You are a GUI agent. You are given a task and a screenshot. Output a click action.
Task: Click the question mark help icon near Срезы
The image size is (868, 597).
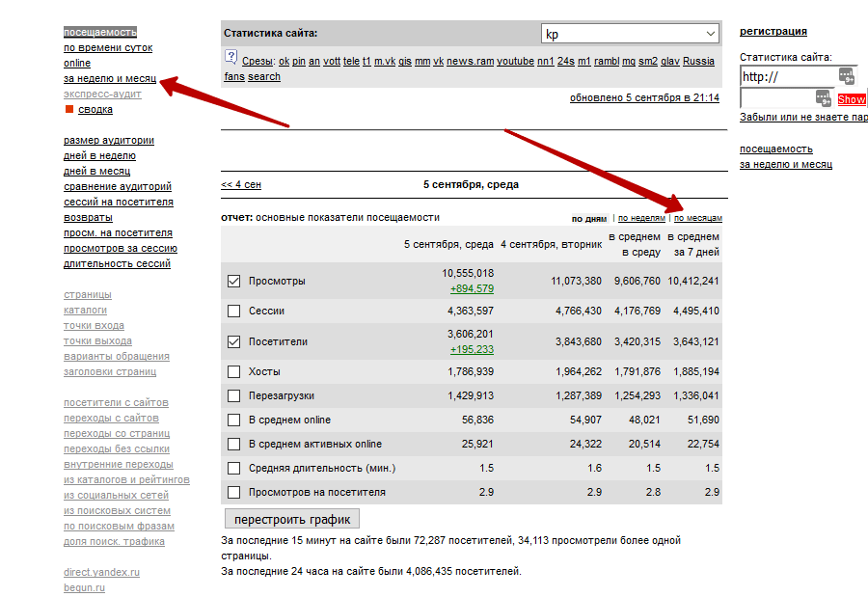(x=231, y=58)
